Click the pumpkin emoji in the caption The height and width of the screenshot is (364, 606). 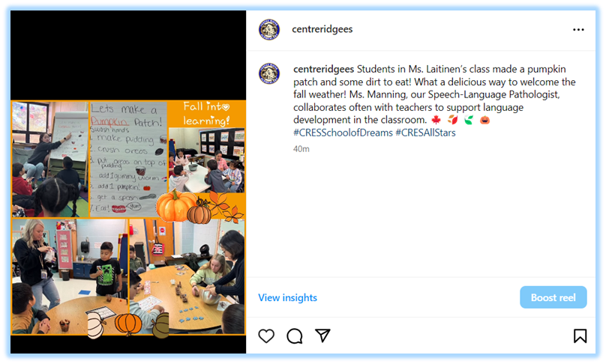(484, 120)
